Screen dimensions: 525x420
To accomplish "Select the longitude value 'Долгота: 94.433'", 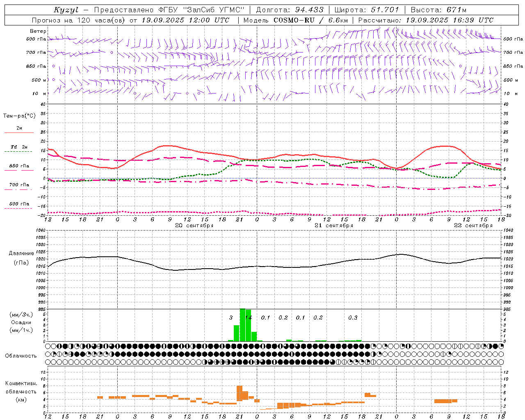I will click(x=290, y=10).
